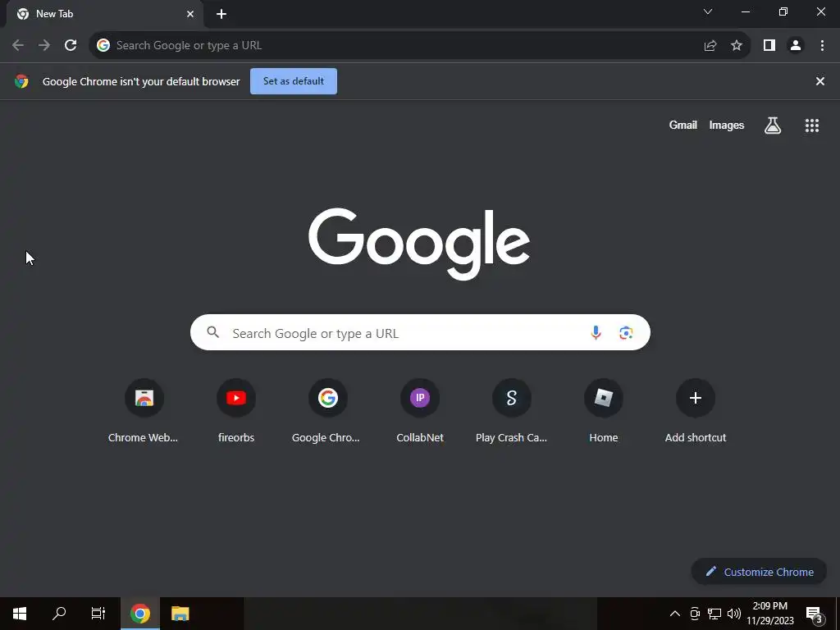
Task: Open Search Labs flask icon
Action: click(773, 126)
